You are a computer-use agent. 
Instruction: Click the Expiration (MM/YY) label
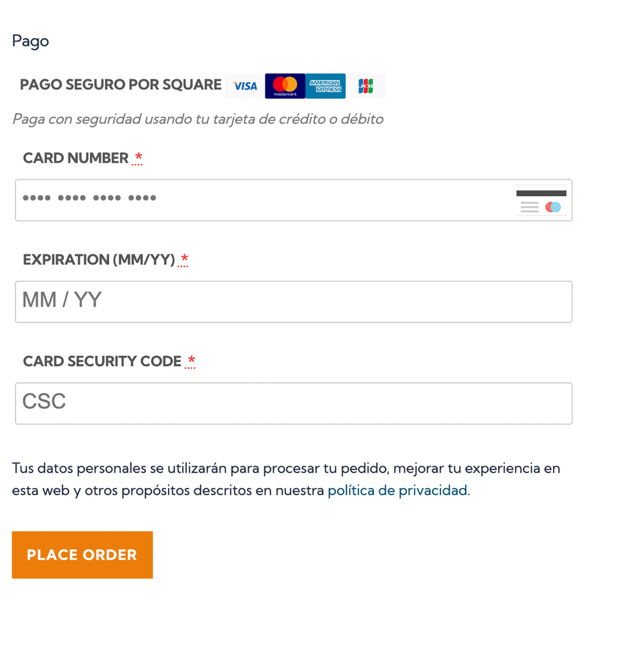99,260
